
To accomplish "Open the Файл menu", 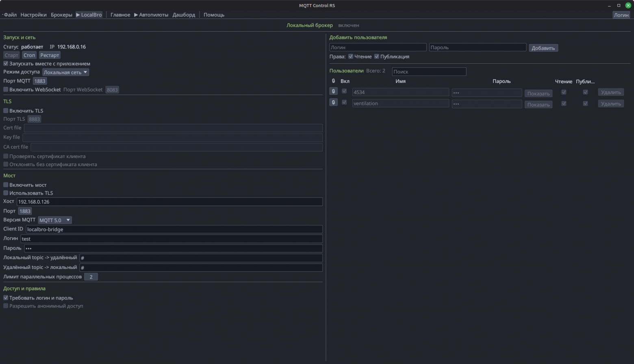I will pyautogui.click(x=10, y=15).
